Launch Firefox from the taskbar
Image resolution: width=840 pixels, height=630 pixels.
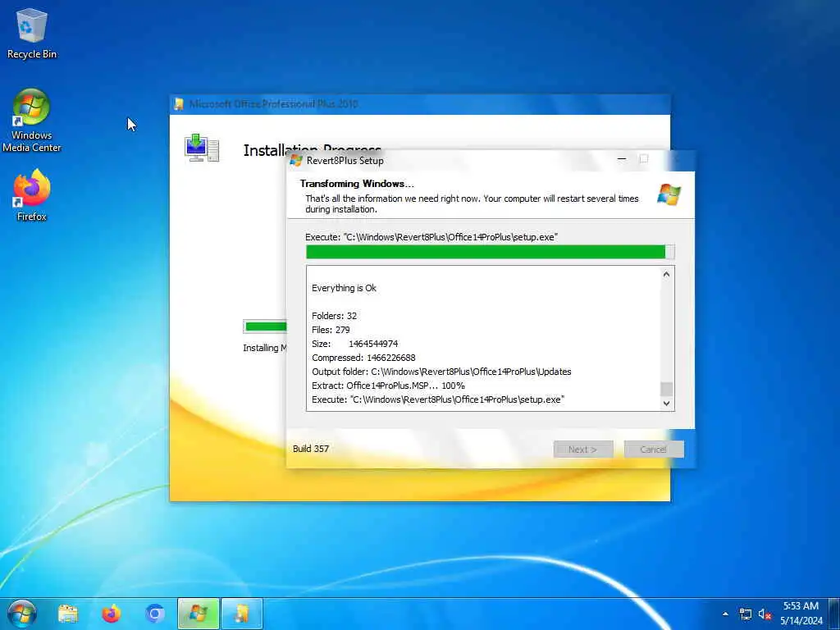[x=112, y=614]
